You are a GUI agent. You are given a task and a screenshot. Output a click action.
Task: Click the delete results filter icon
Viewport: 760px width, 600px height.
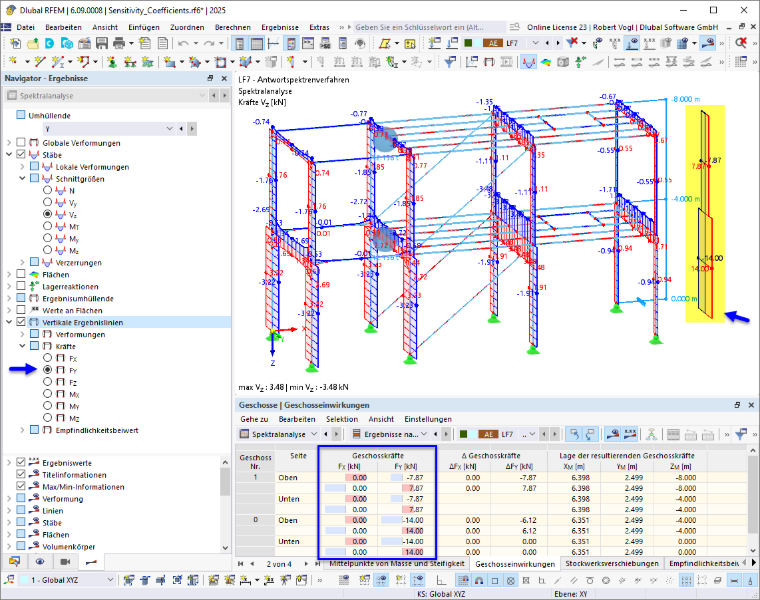click(572, 43)
